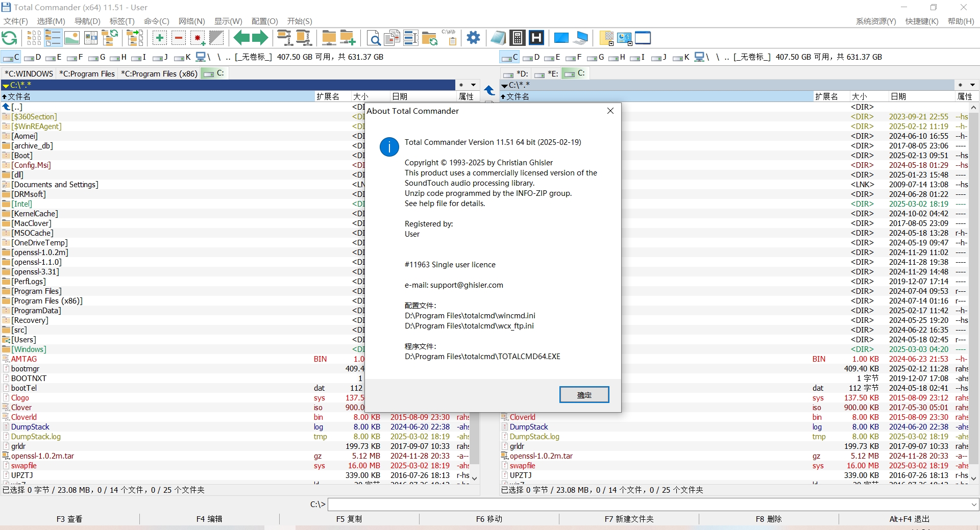Open the left panel history star dropdown

[461, 85]
